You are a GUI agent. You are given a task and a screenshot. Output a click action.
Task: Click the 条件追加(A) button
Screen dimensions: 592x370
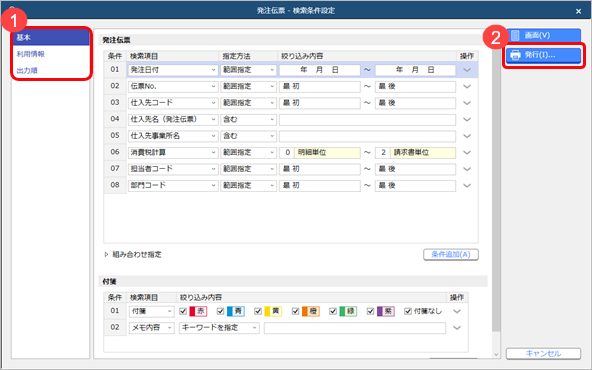[451, 254]
